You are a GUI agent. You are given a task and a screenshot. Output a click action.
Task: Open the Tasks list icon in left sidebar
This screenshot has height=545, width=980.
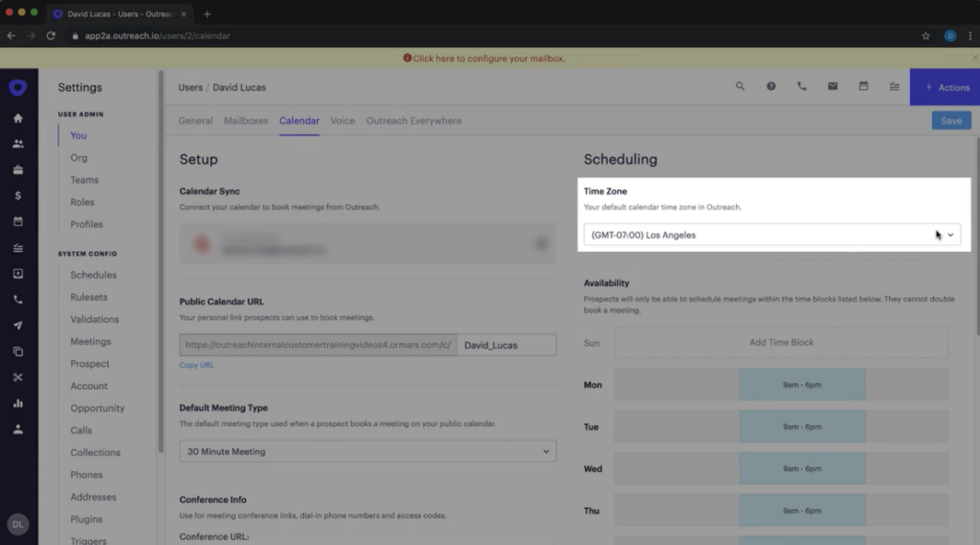(18, 248)
